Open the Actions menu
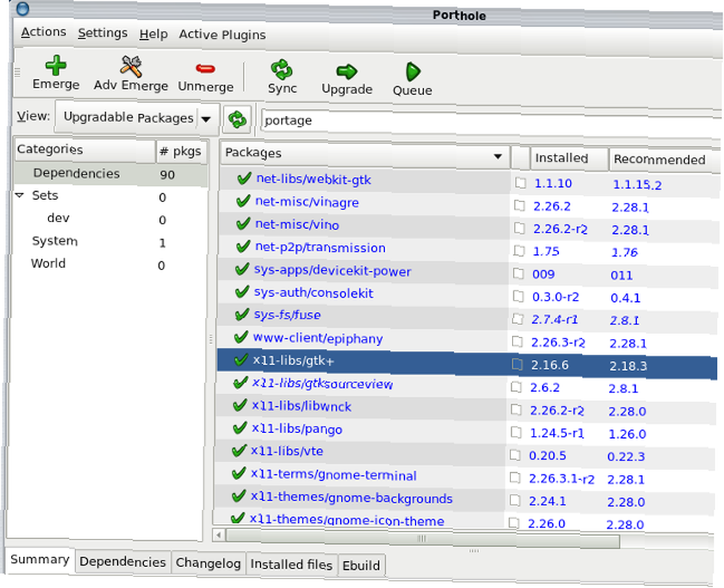The height and width of the screenshot is (588, 724). [x=43, y=32]
